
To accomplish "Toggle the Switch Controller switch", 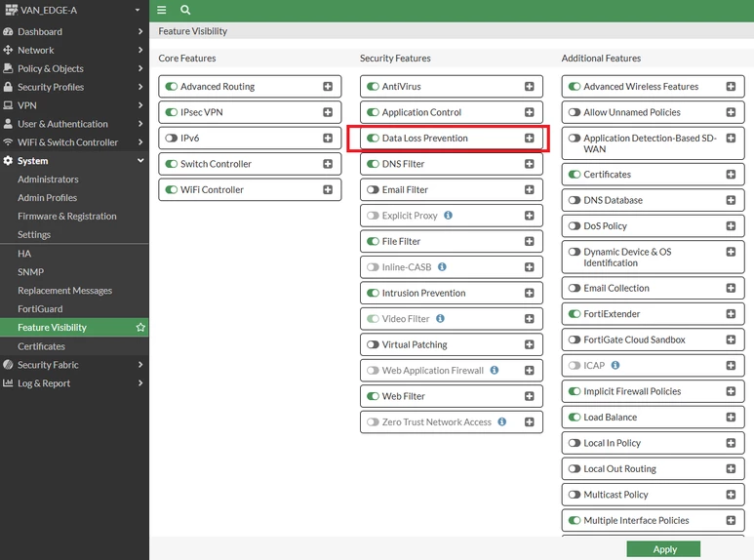I will (x=172, y=164).
